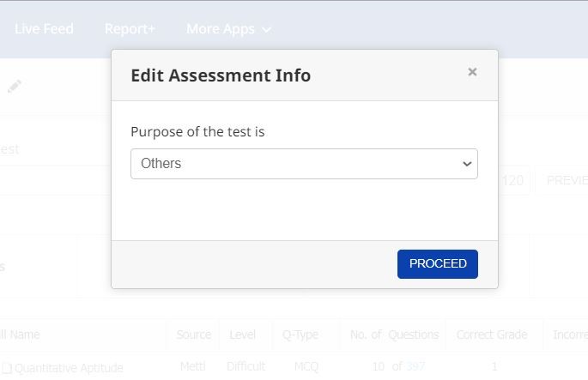Open the Live Feed menu item
Screen dimensions: 588x380
click(x=44, y=28)
